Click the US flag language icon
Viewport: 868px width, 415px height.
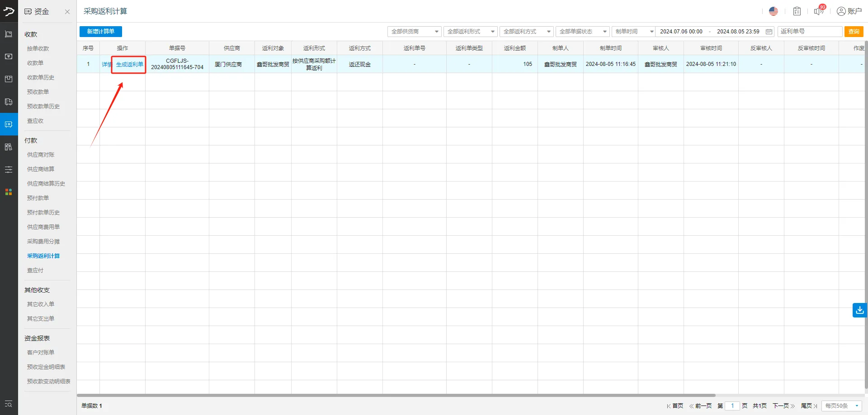click(774, 11)
